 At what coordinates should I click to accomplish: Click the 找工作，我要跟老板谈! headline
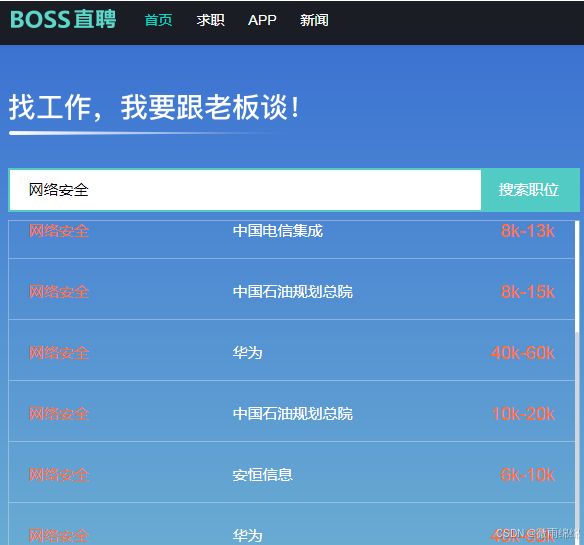coord(154,107)
